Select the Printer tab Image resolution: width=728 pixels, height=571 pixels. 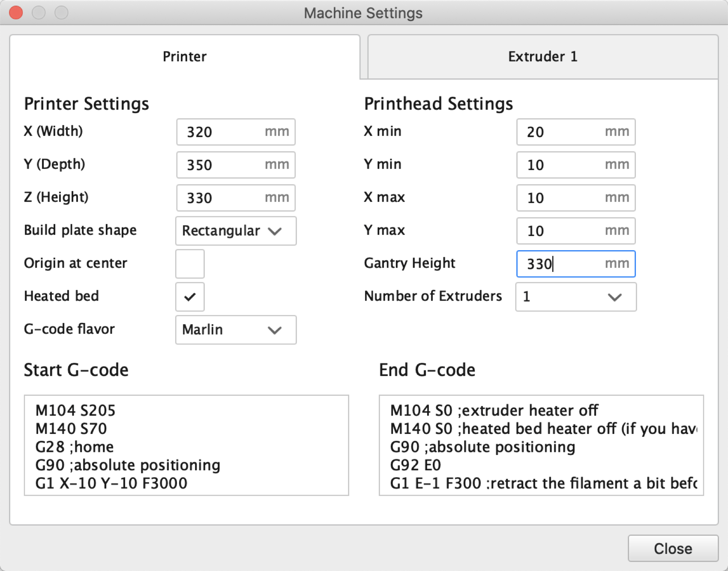184,56
